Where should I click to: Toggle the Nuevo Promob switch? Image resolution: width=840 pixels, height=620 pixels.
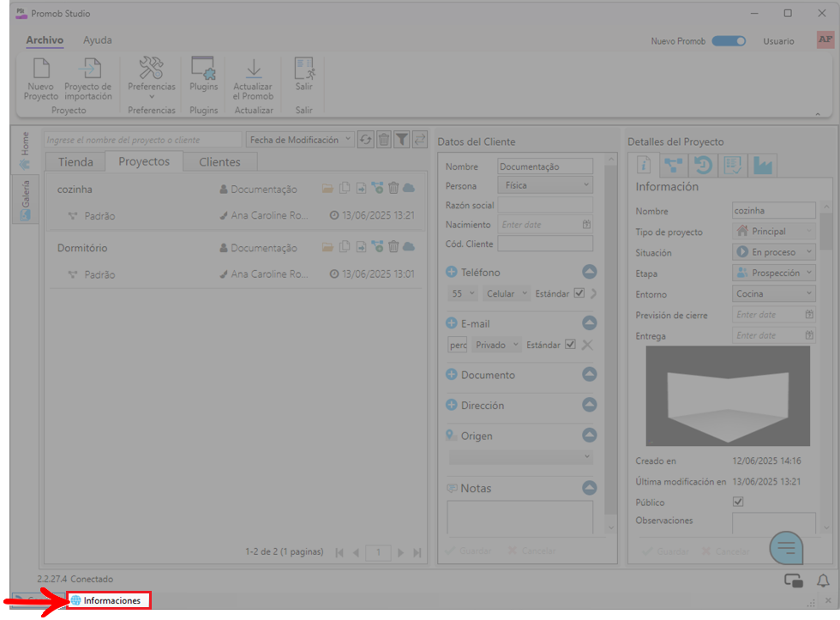pyautogui.click(x=729, y=40)
